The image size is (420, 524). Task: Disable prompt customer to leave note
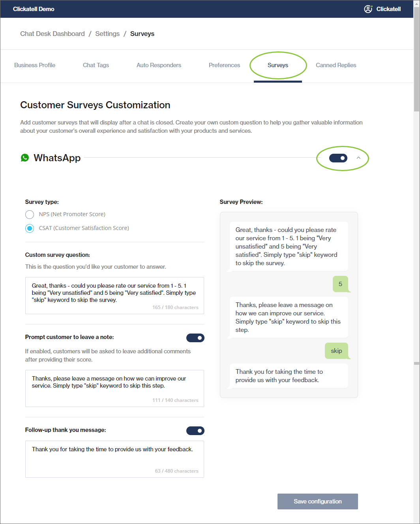coord(195,338)
